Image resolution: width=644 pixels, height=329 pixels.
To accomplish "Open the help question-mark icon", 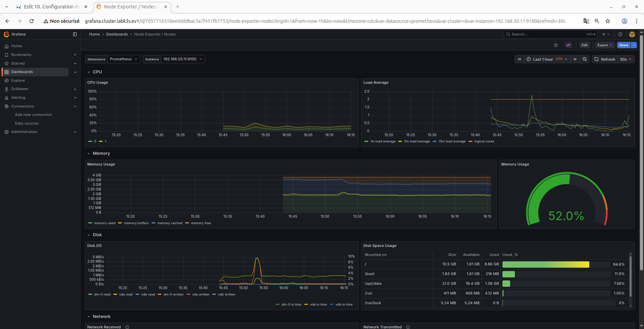I will click(x=620, y=34).
